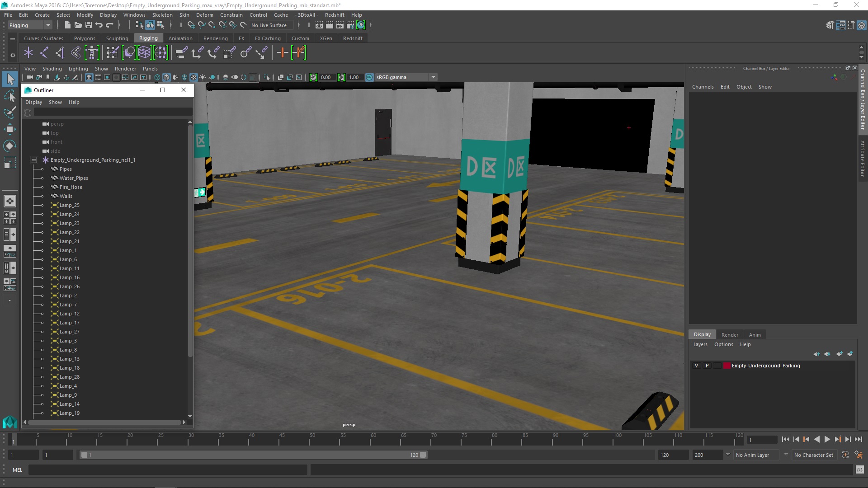Click the Create Locator shelf icon
868x488 pixels.
click(x=28, y=53)
